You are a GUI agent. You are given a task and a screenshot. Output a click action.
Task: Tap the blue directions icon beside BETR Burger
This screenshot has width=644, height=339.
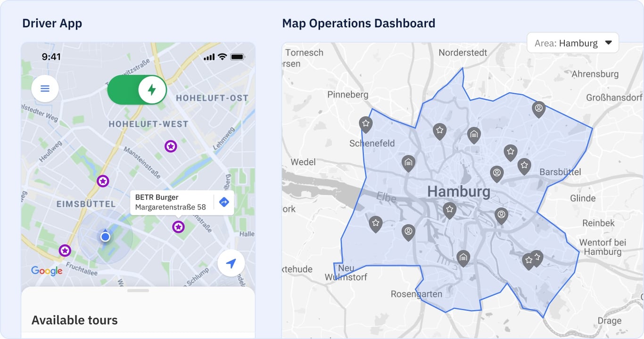click(224, 202)
